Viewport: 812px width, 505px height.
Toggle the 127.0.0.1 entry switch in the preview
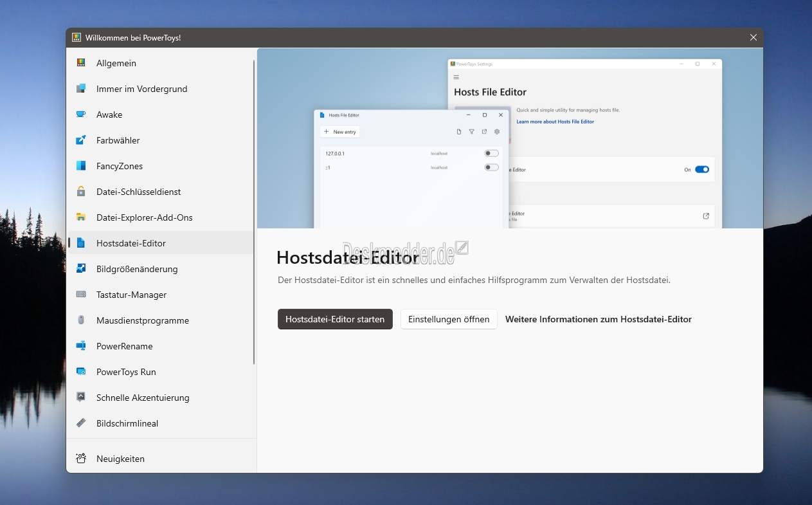tap(492, 153)
